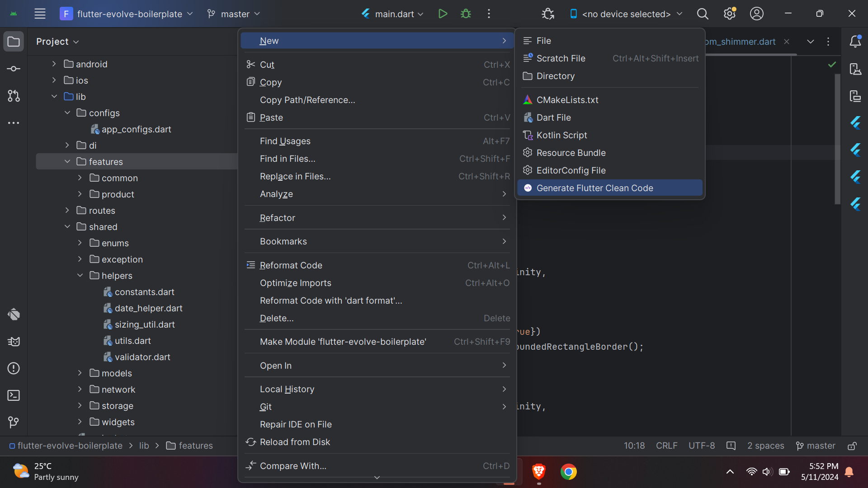Click lib in breadcrumb path
Image resolution: width=868 pixels, height=488 pixels.
coord(144,446)
